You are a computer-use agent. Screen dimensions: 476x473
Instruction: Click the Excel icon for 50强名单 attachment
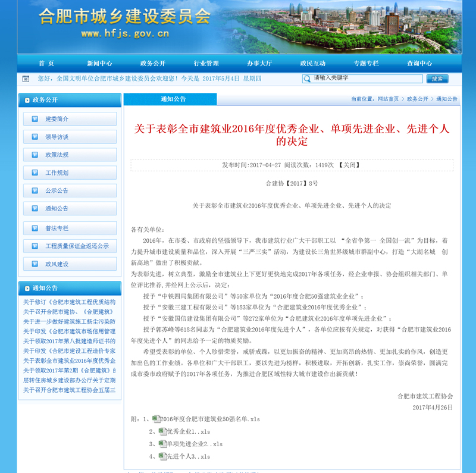click(156, 419)
